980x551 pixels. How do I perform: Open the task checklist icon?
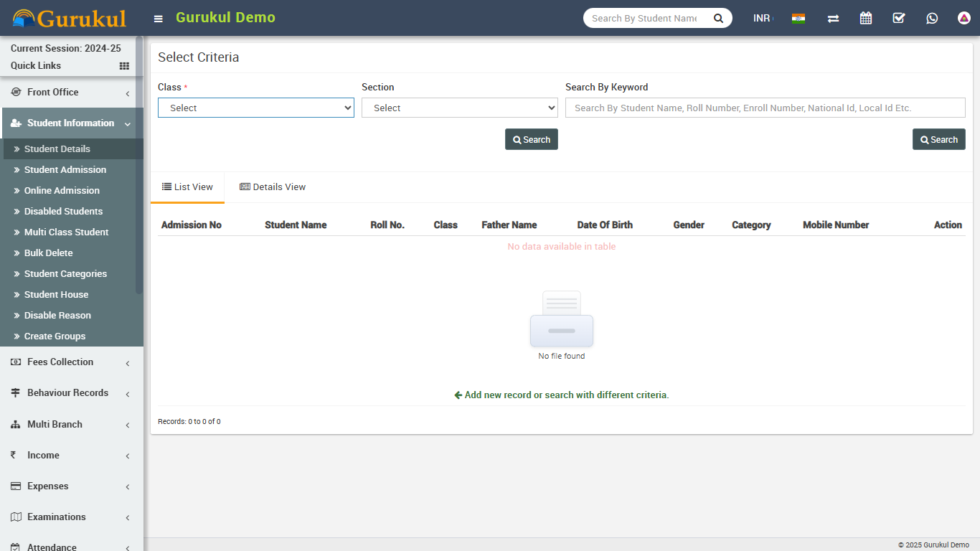tap(899, 19)
